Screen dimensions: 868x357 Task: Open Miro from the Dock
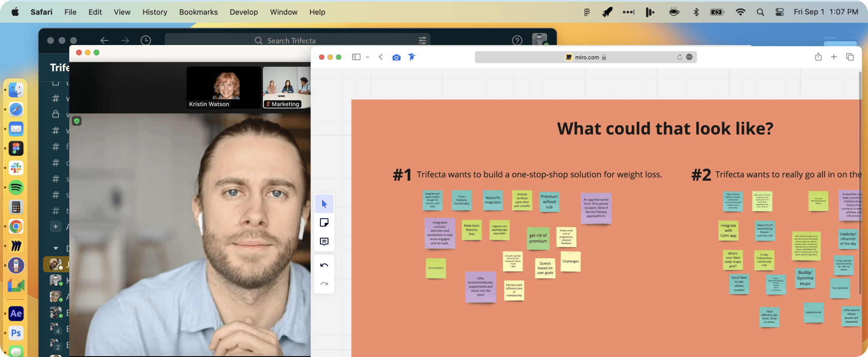[16, 246]
